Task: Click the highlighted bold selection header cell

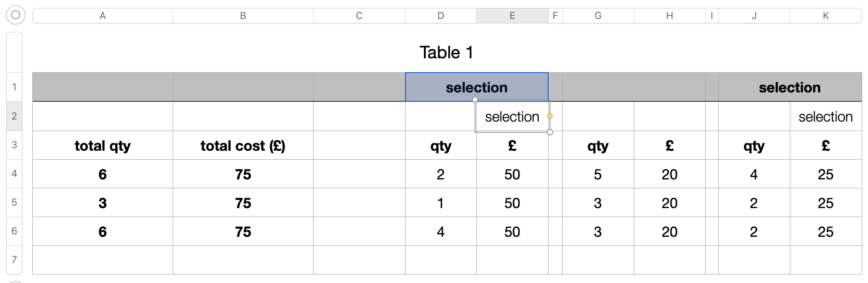Action: [476, 87]
